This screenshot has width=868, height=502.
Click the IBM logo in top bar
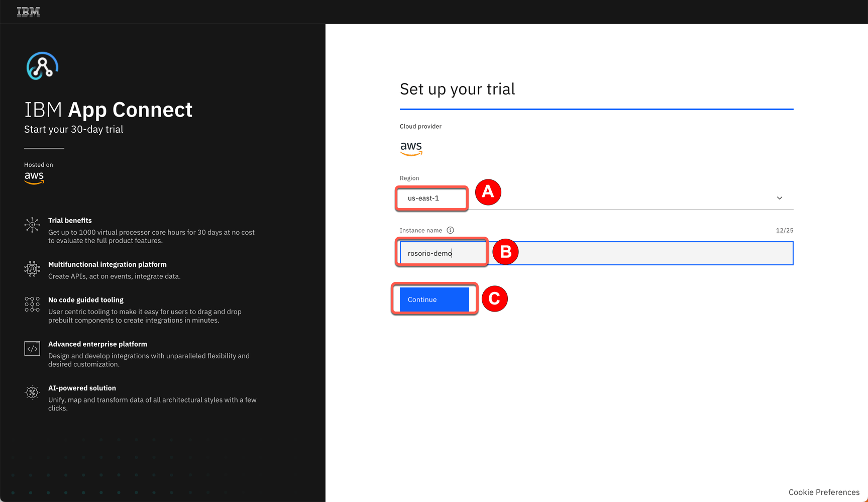point(28,11)
